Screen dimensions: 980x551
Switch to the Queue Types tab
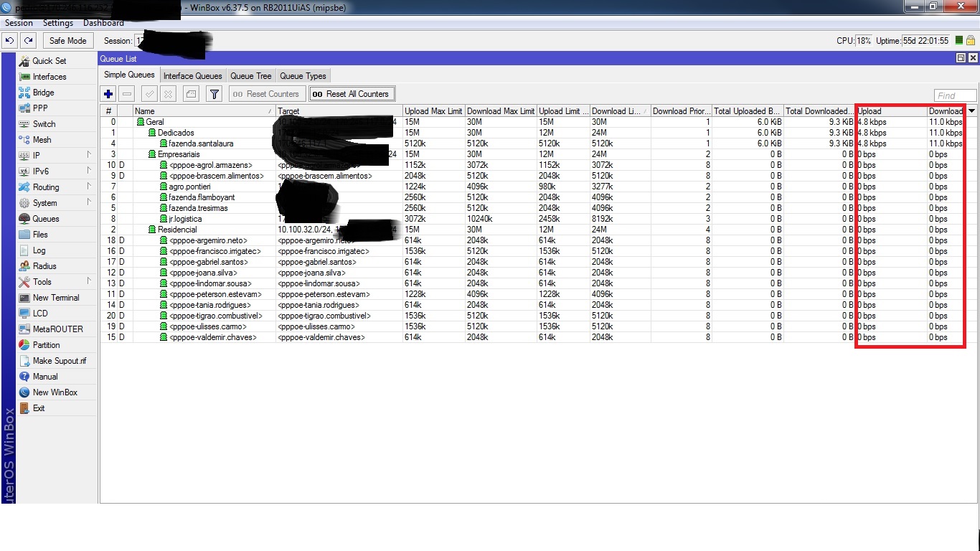[x=303, y=76]
